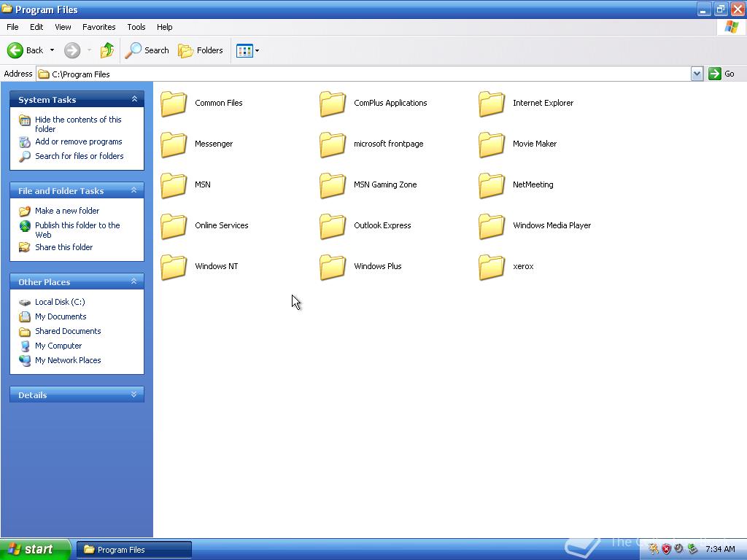Select the Common Files folder icon
The width and height of the screenshot is (747, 560).
pos(174,104)
